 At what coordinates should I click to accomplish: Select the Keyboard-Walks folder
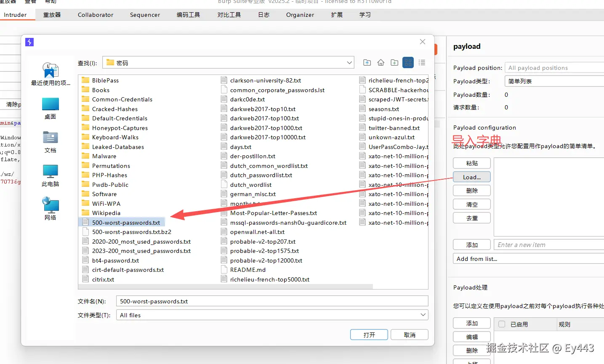(110, 137)
